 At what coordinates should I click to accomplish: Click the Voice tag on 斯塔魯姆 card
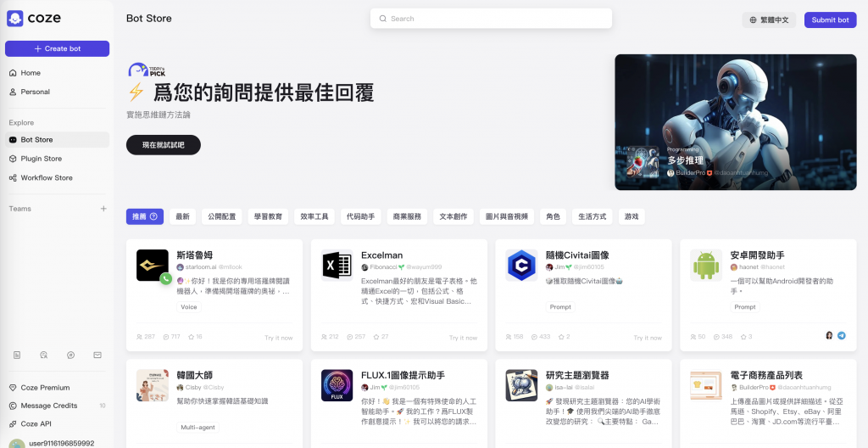point(189,307)
